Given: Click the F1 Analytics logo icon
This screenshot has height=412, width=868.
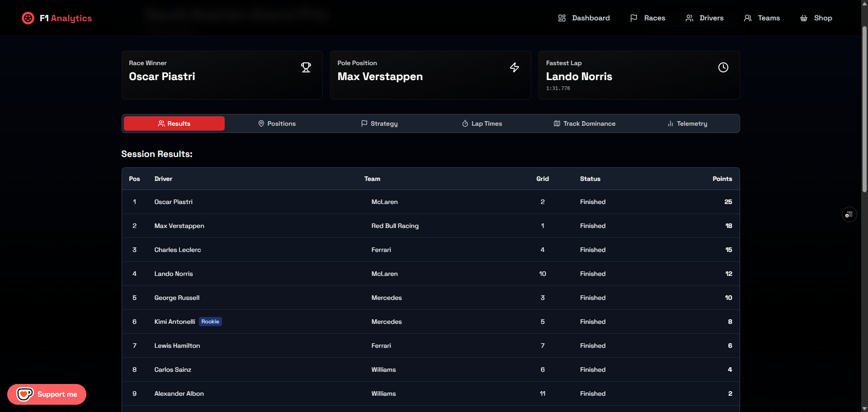Looking at the screenshot, I should pyautogui.click(x=28, y=18).
